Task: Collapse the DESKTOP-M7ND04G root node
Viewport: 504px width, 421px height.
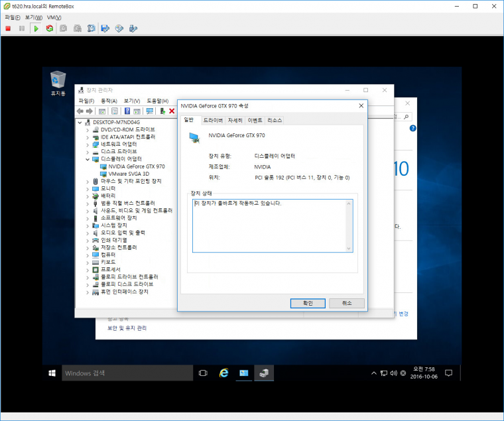Action: pyautogui.click(x=80, y=123)
